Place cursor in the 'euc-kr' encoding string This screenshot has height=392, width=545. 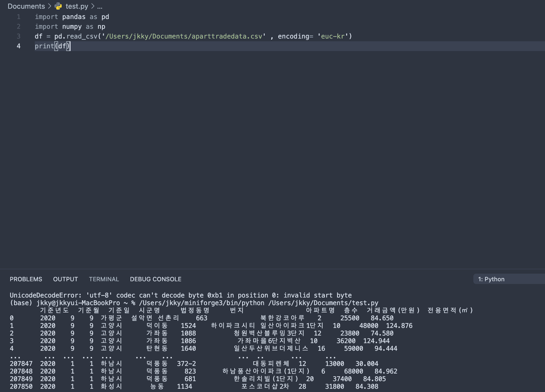click(333, 36)
